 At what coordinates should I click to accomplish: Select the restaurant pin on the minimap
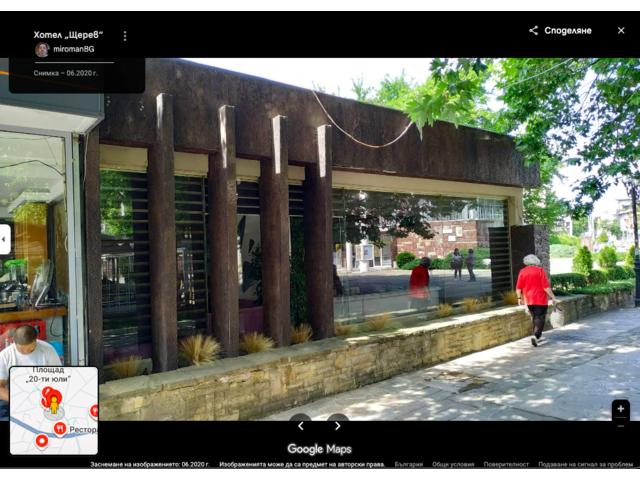click(x=60, y=428)
